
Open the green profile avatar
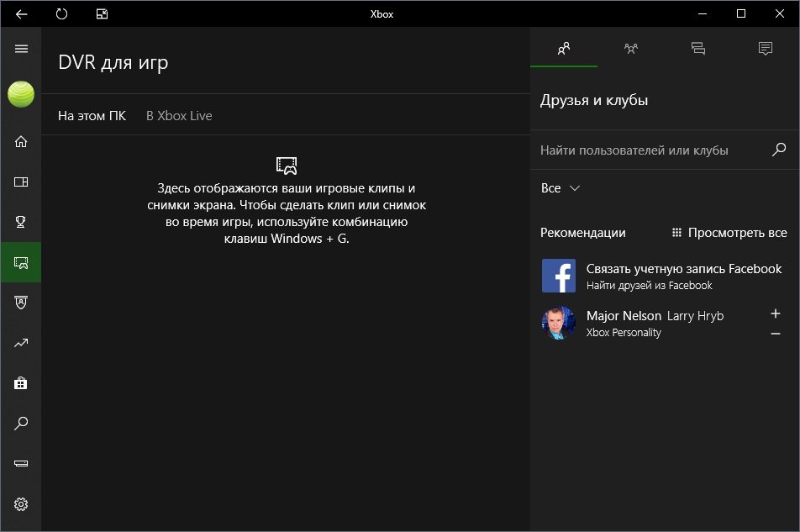pyautogui.click(x=21, y=94)
